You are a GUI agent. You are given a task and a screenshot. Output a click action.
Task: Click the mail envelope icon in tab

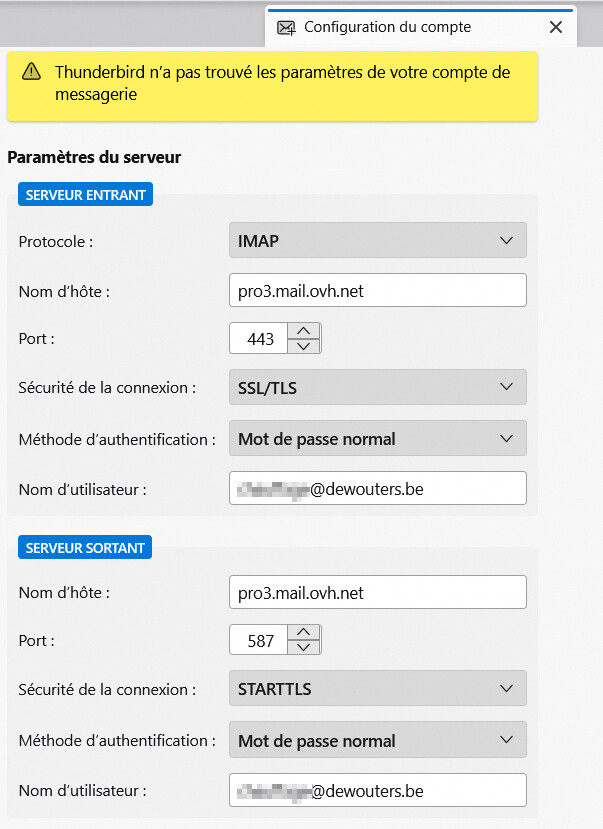click(286, 27)
